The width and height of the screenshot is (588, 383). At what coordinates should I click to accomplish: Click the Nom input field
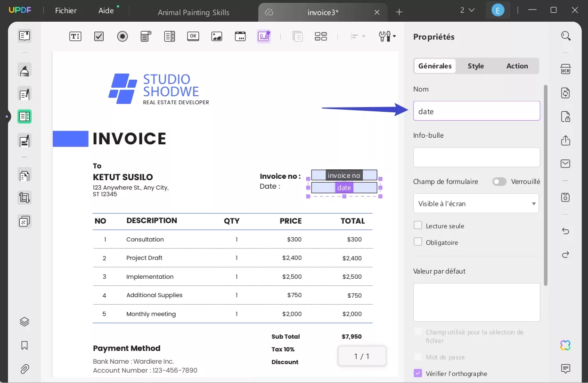tap(476, 111)
